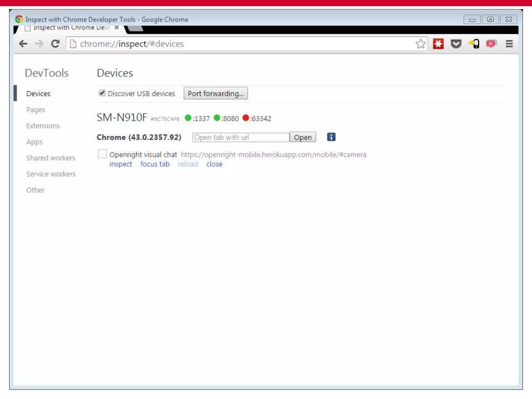The image size is (532, 399).
Task: Click the red chat extension icon
Action: click(491, 44)
